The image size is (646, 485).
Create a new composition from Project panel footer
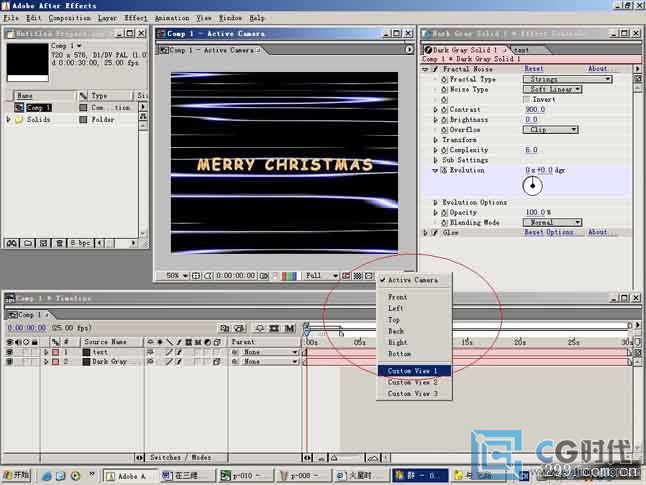[43, 244]
